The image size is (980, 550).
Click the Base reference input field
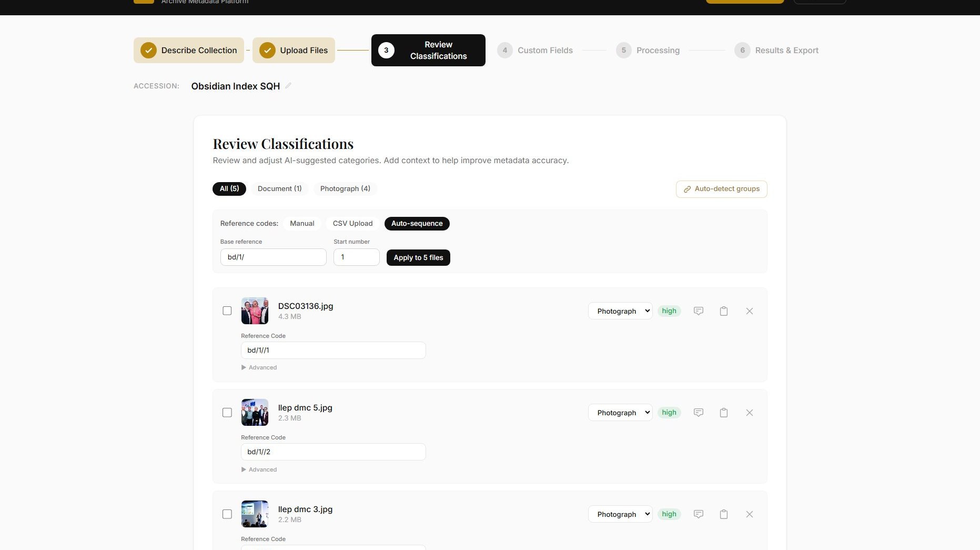(273, 257)
